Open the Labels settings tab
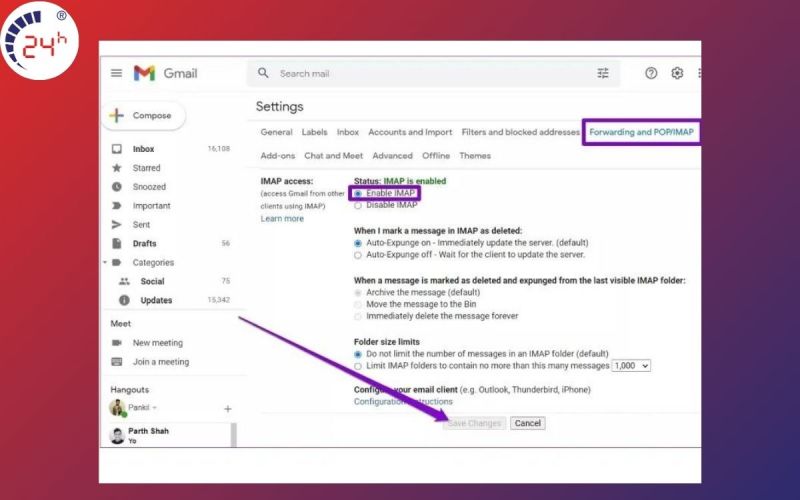Image resolution: width=800 pixels, height=500 pixels. (x=314, y=132)
